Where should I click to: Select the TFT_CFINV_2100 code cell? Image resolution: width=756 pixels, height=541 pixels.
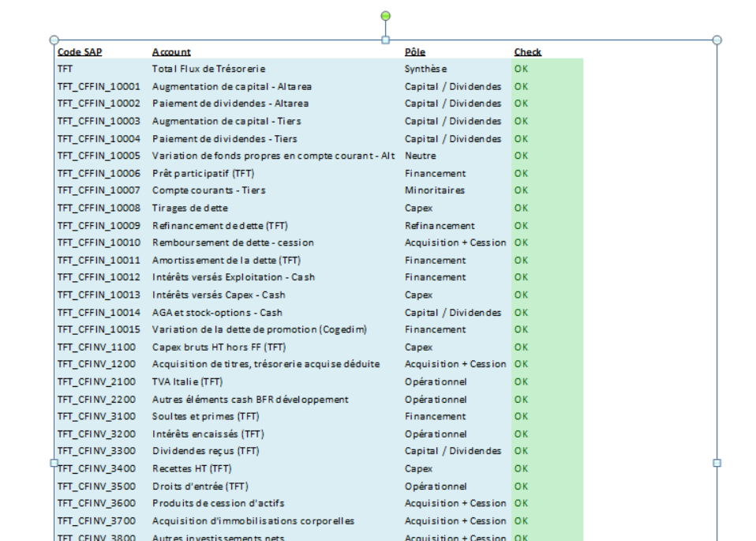(96, 381)
